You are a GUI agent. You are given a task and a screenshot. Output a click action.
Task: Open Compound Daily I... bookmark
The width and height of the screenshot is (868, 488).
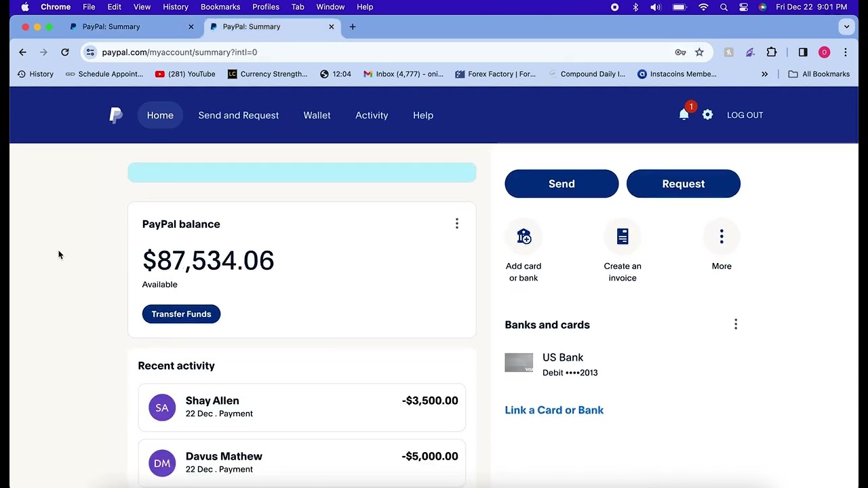(587, 74)
